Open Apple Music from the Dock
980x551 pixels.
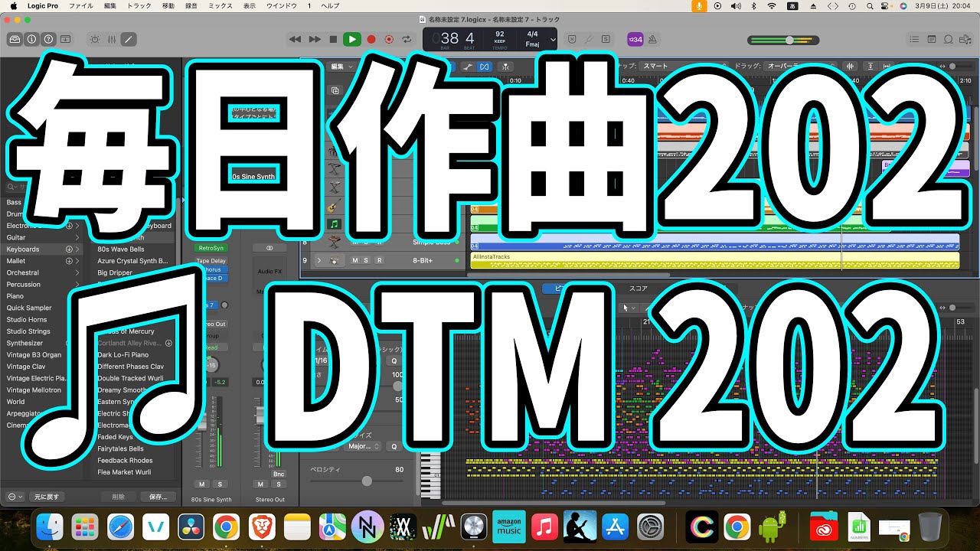[544, 527]
